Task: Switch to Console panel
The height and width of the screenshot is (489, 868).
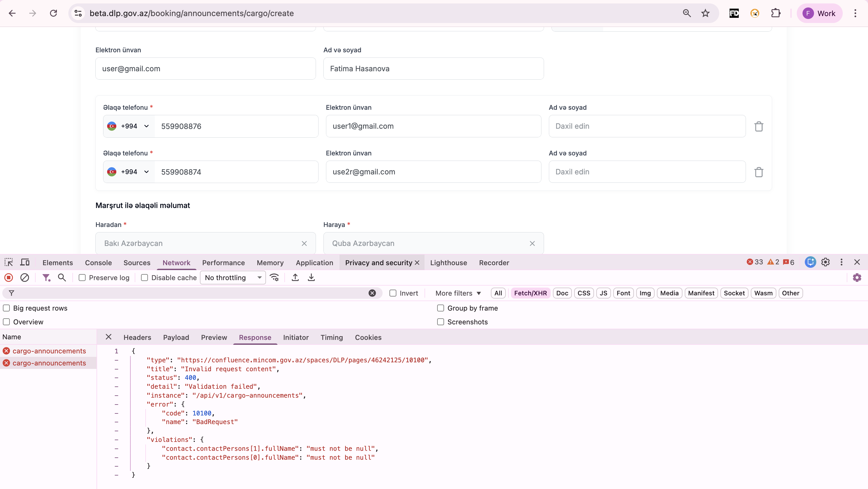Action: (x=99, y=263)
